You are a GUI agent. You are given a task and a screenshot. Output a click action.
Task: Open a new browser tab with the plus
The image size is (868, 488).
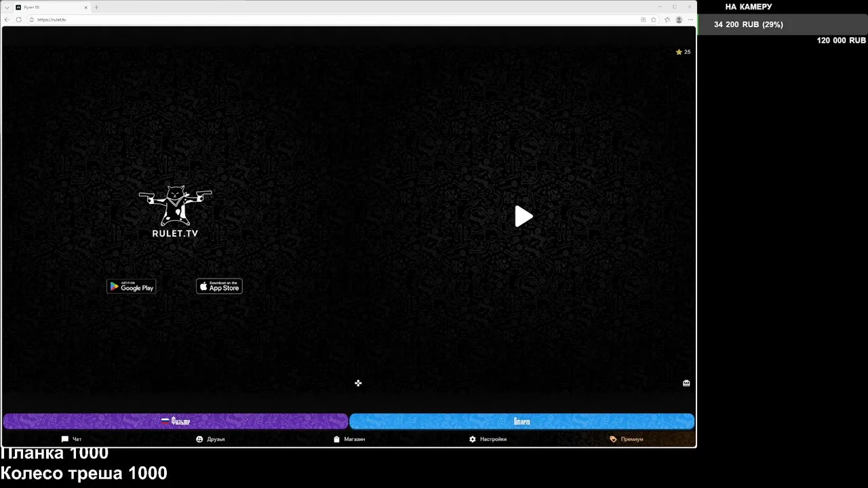96,7
